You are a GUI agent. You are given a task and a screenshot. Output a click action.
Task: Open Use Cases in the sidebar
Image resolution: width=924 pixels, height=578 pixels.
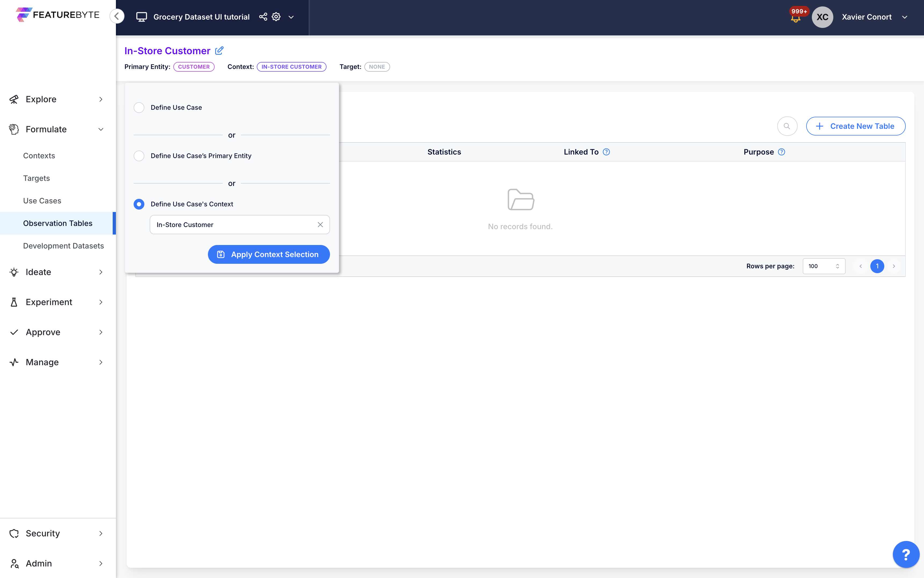click(x=42, y=201)
